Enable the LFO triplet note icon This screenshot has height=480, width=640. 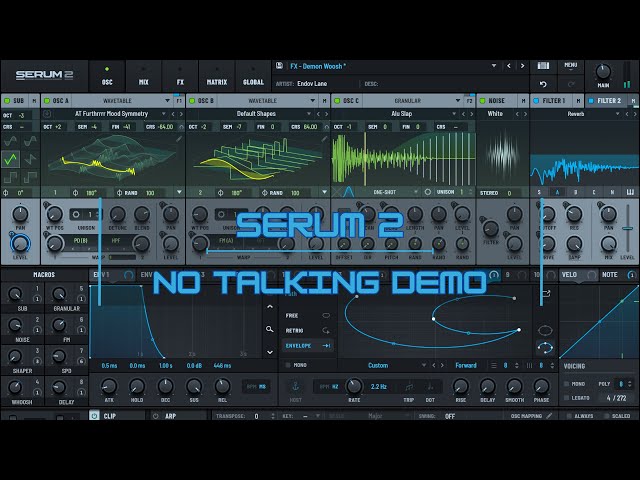(409, 386)
